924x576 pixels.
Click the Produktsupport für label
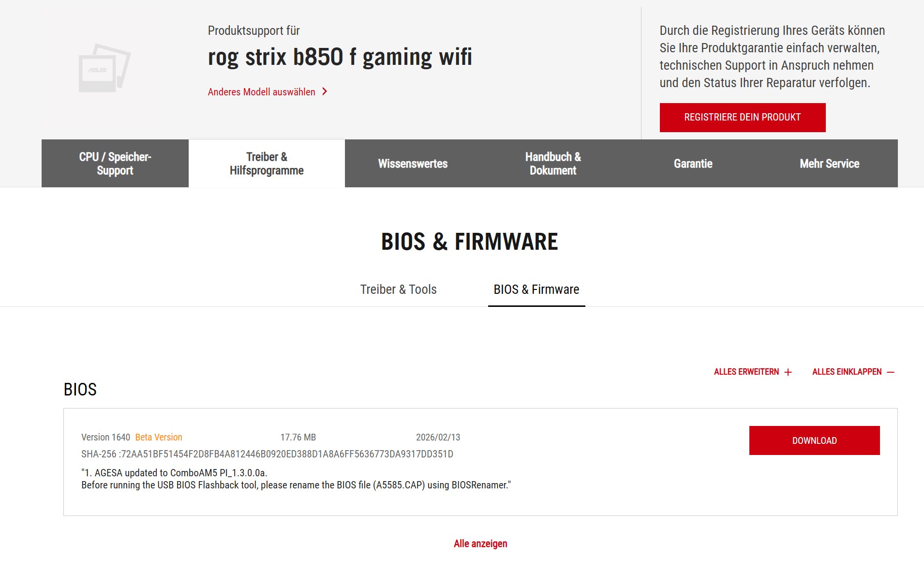coord(254,30)
